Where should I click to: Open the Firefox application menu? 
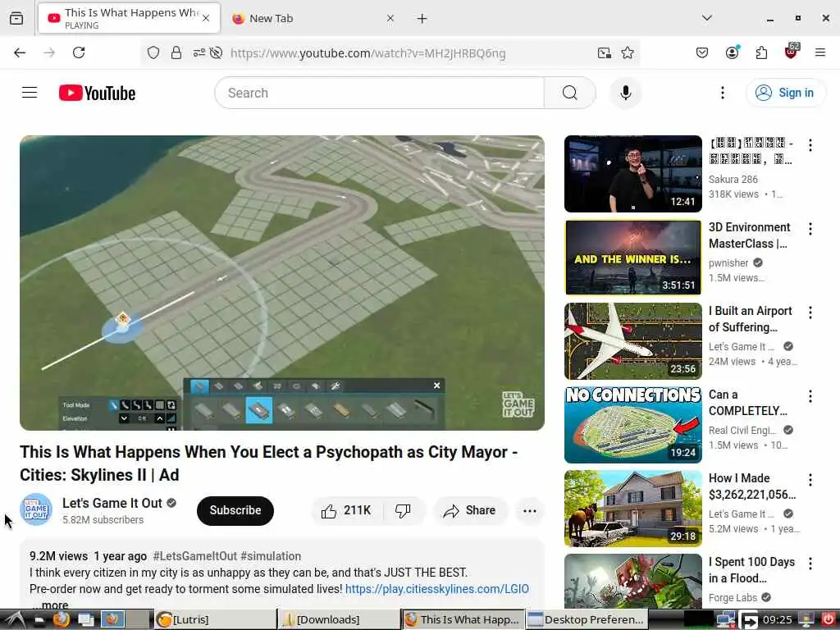(820, 52)
